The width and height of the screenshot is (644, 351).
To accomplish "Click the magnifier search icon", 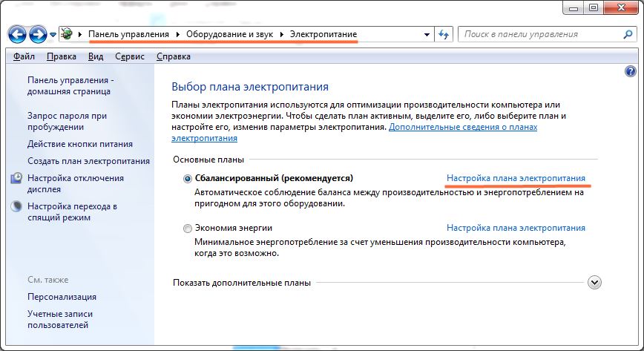I will coord(628,35).
